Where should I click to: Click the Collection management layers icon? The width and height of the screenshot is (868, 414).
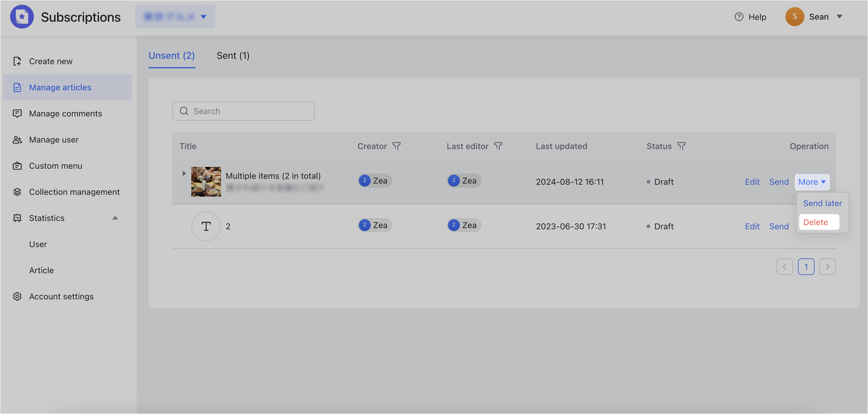click(17, 192)
